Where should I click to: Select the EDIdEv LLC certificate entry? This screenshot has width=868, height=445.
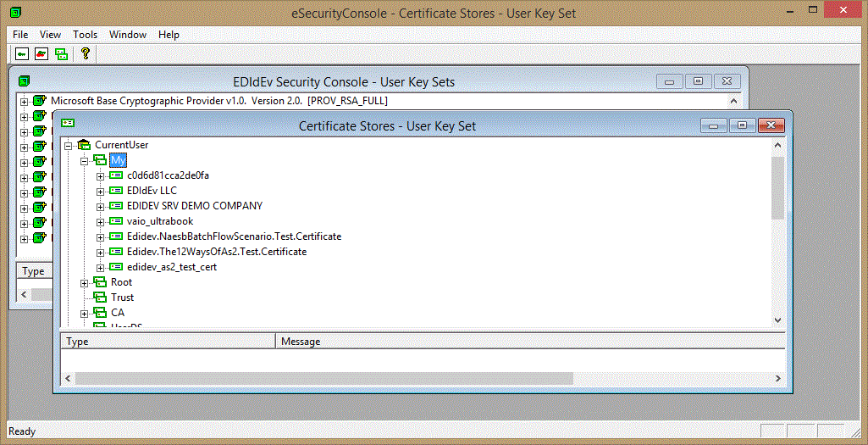pos(152,191)
